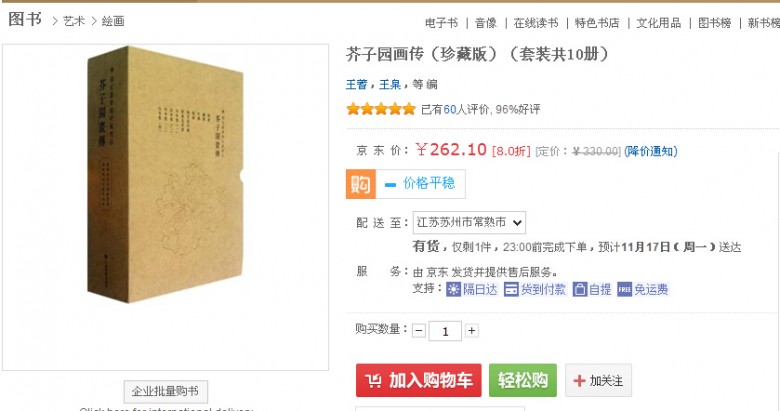Open the 江苏苏州市常熟市 delivery dropdown
Viewport: 780px width, 411px height.
tap(469, 222)
